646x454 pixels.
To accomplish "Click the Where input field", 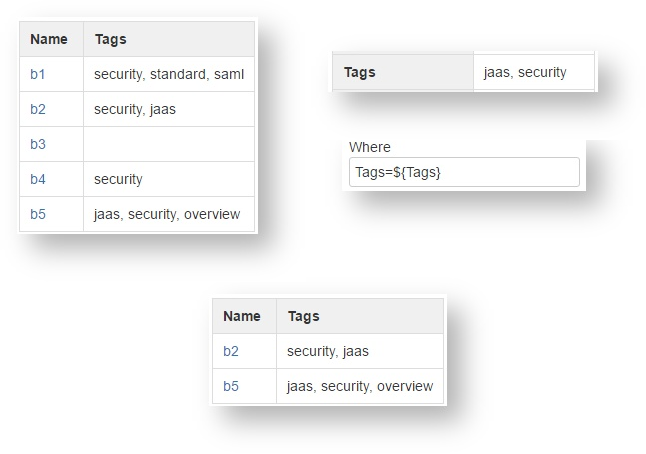I will (464, 172).
